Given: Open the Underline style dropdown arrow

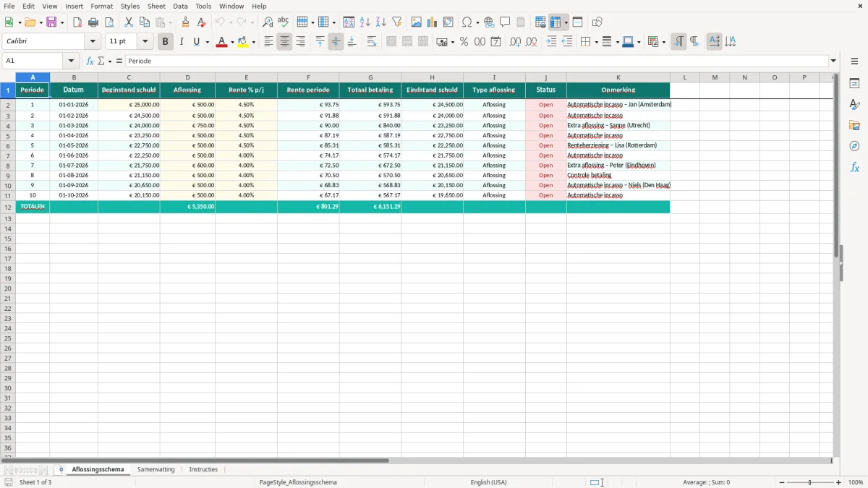Looking at the screenshot, I should 208,42.
